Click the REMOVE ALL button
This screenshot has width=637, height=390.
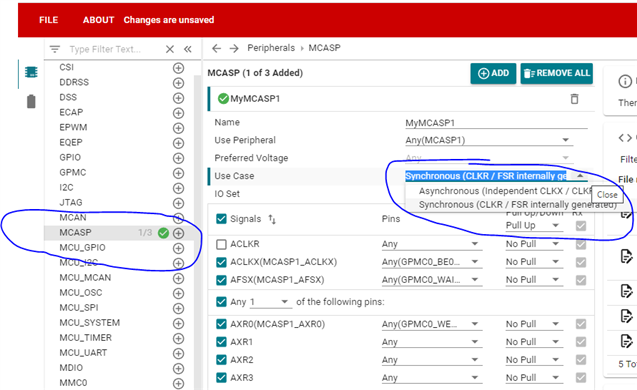coord(557,74)
